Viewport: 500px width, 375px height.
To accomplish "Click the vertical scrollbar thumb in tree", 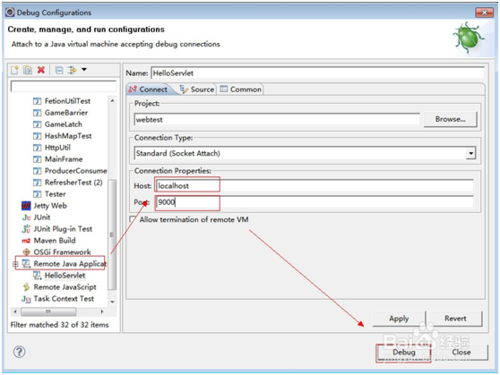I will click(112, 235).
